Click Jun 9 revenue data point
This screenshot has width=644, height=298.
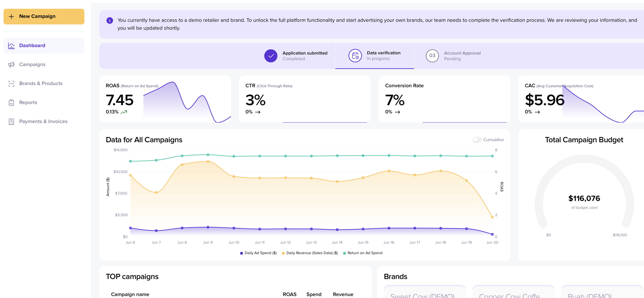[x=208, y=161]
